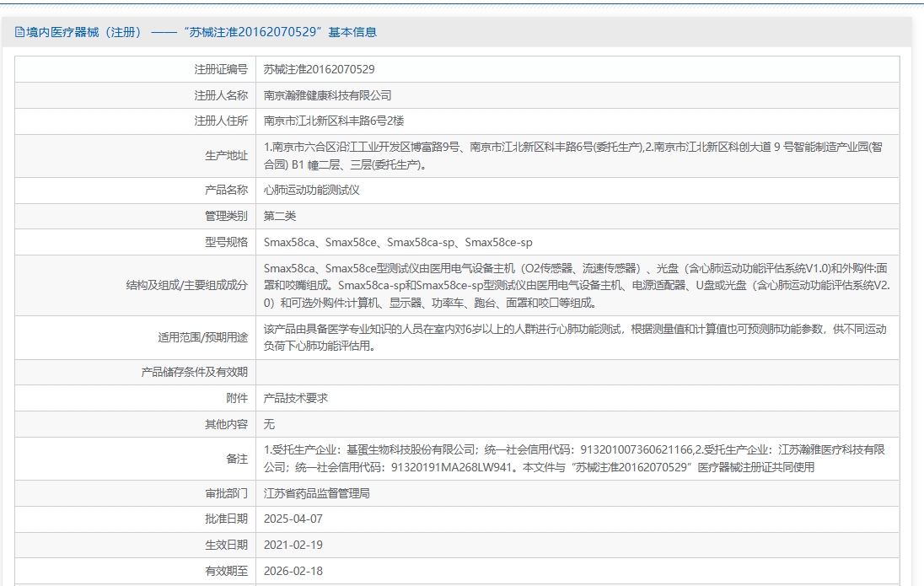Screen dimensions: 924x586
Task: Select product name 心肺运动功能测试仪
Action: tap(312, 190)
